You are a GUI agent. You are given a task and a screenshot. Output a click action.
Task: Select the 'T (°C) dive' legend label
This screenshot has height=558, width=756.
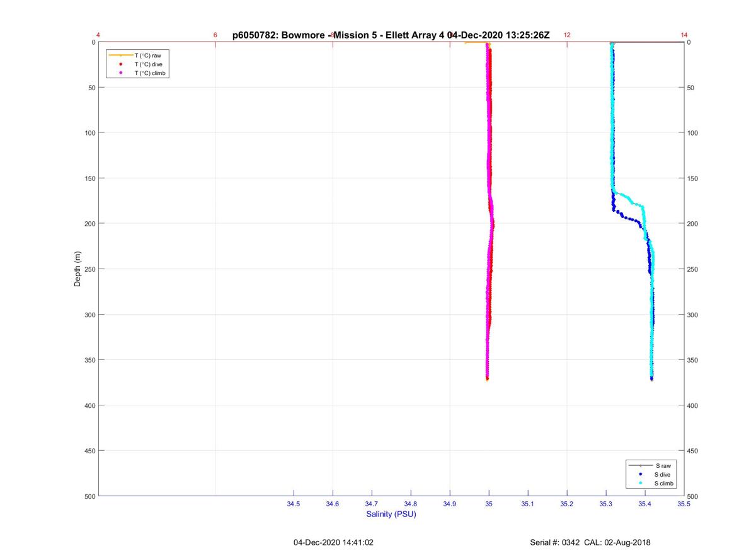pos(148,64)
